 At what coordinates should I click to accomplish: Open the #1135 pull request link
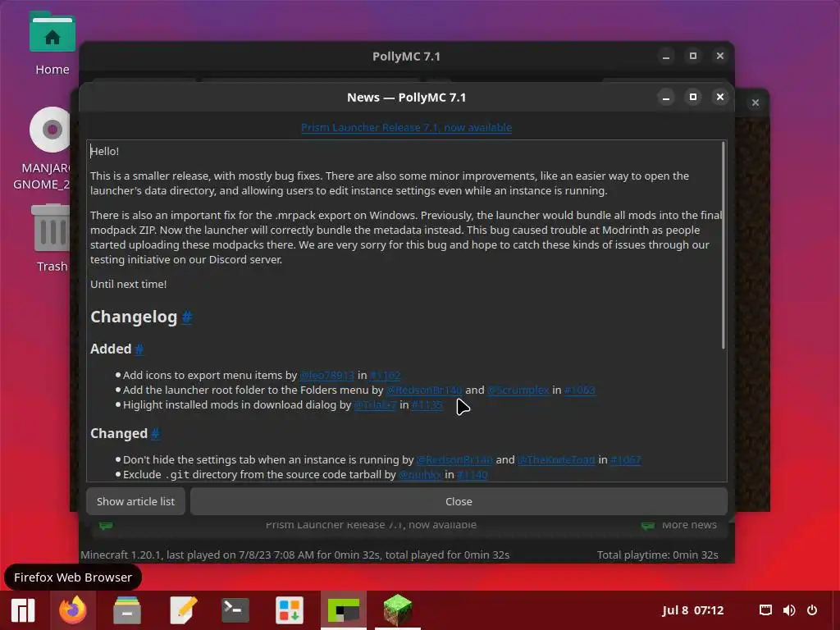click(x=427, y=405)
